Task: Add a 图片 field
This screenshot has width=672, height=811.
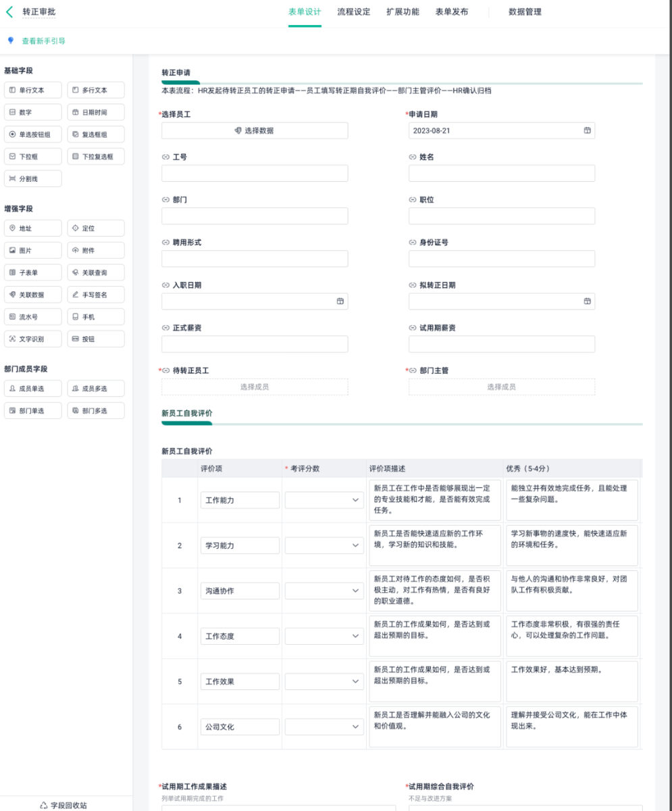Action: [x=32, y=250]
